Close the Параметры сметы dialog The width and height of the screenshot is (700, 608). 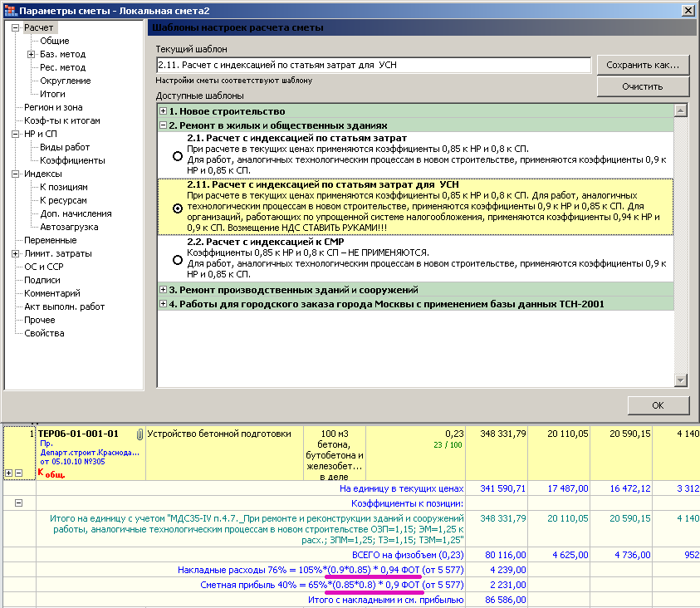(688, 10)
